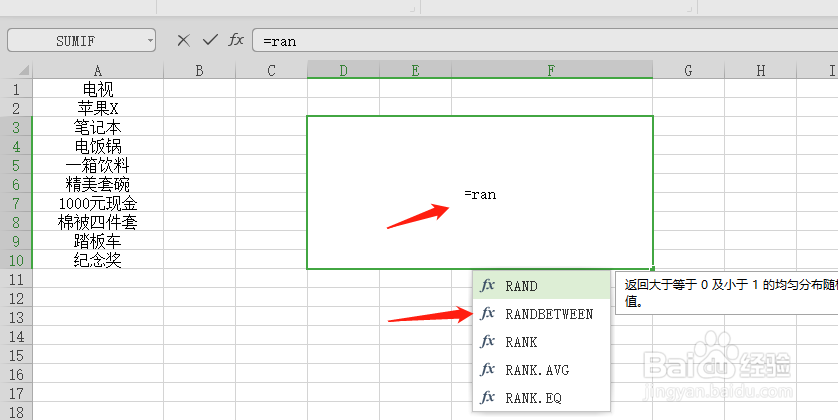This screenshot has width=838, height=420.
Task: Select row 1 header
Action: (16, 89)
